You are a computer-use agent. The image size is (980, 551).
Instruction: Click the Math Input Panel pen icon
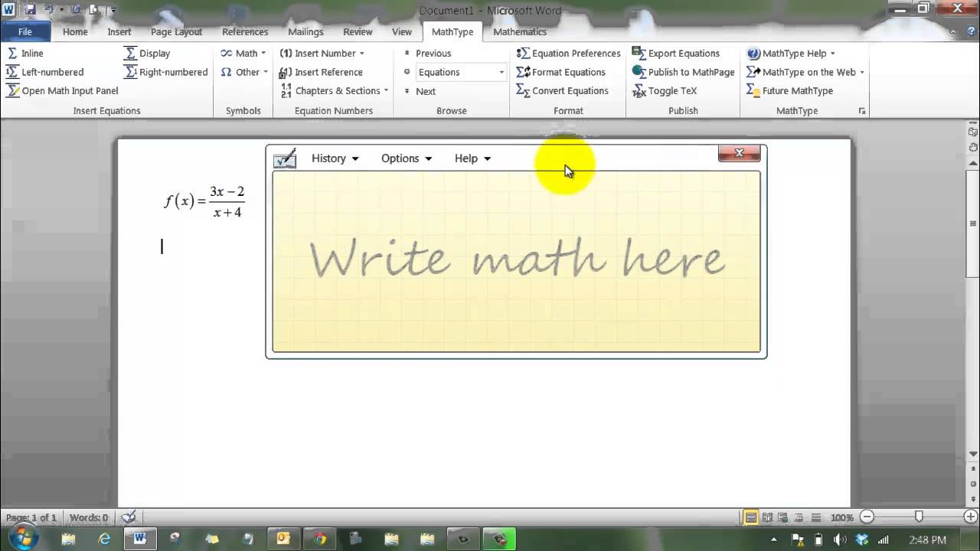point(285,158)
